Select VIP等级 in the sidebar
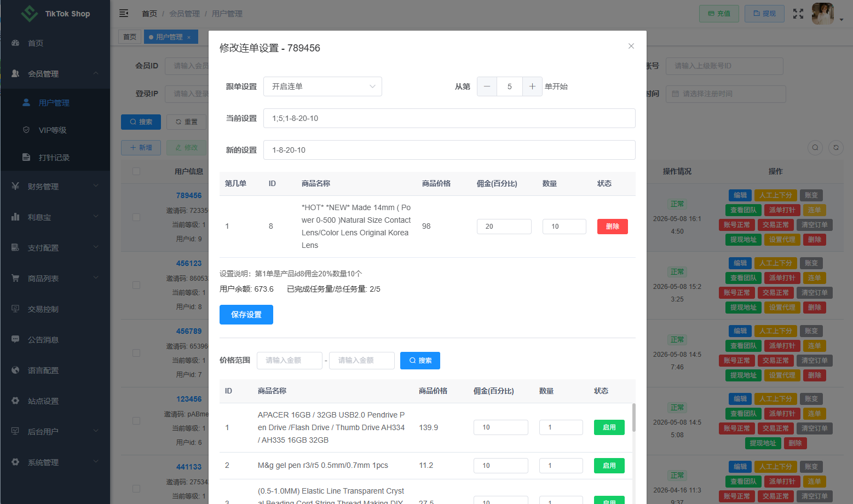The height and width of the screenshot is (504, 853). (55, 130)
